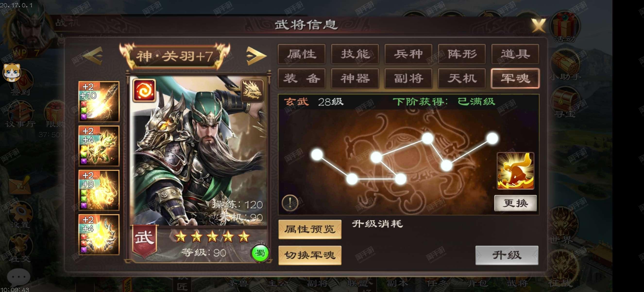Click the 升级 upgrade button
Viewport: 644px width, 292px height.
[507, 255]
